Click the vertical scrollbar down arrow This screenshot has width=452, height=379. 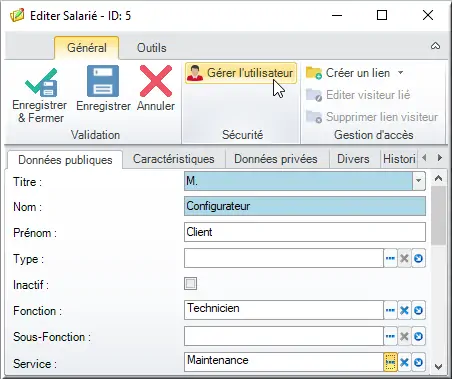click(439, 367)
